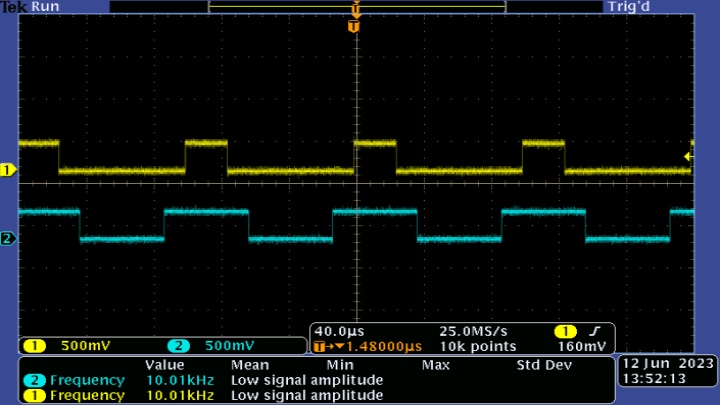This screenshot has height=405, width=720.
Task: Click the channel 1 yellow ground marker
Action: tap(8, 171)
